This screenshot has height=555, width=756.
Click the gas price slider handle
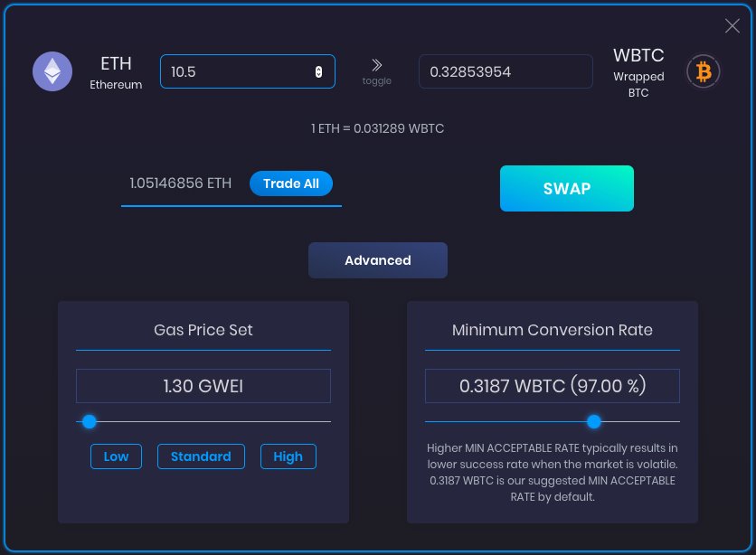point(90,421)
